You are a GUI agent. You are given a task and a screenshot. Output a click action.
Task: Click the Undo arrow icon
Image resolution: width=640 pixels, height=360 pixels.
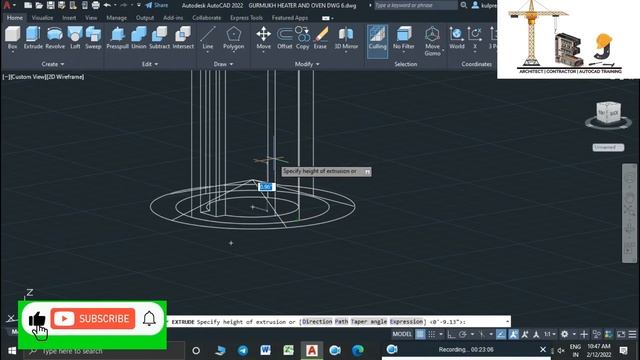click(x=107, y=5)
